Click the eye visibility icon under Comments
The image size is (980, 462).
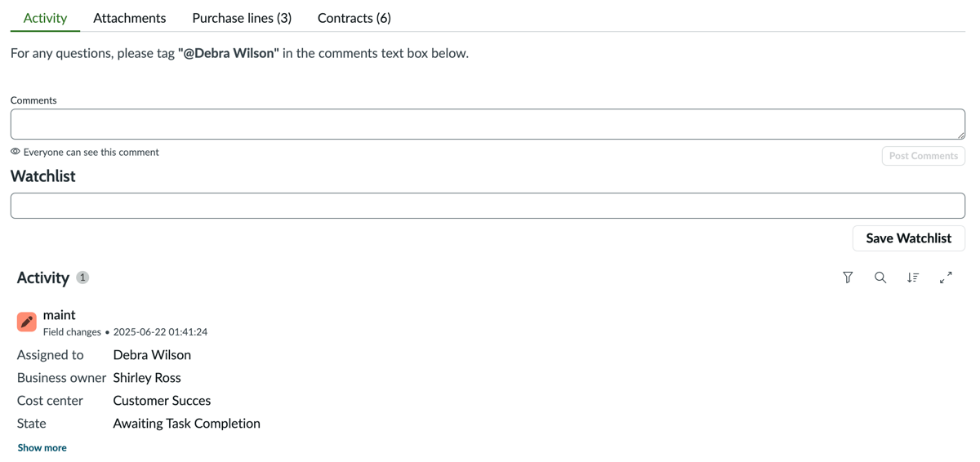[16, 152]
